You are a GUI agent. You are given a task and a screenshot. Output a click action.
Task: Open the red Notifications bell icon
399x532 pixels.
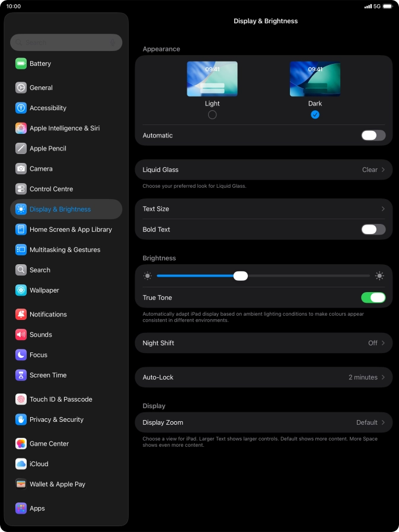point(21,315)
